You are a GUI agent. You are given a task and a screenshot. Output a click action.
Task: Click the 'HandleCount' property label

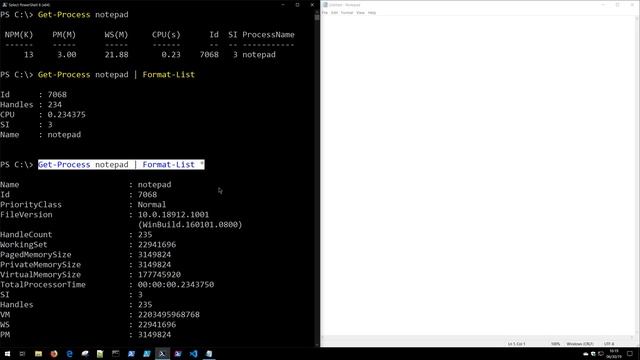(x=26, y=235)
